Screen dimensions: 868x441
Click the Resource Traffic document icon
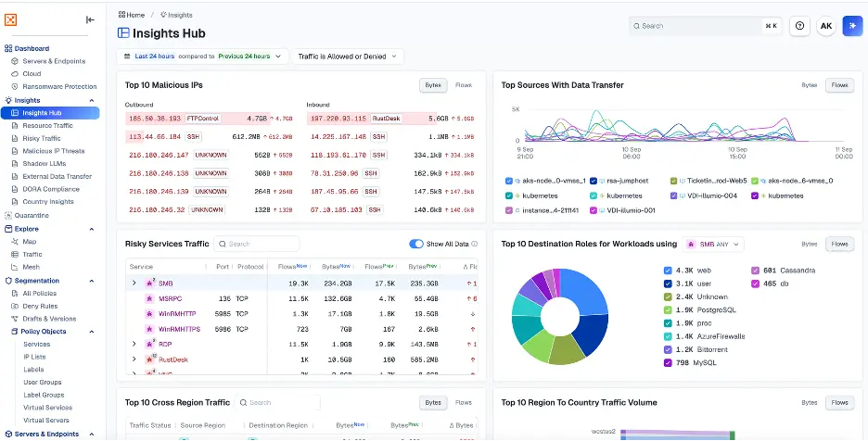[x=15, y=126]
